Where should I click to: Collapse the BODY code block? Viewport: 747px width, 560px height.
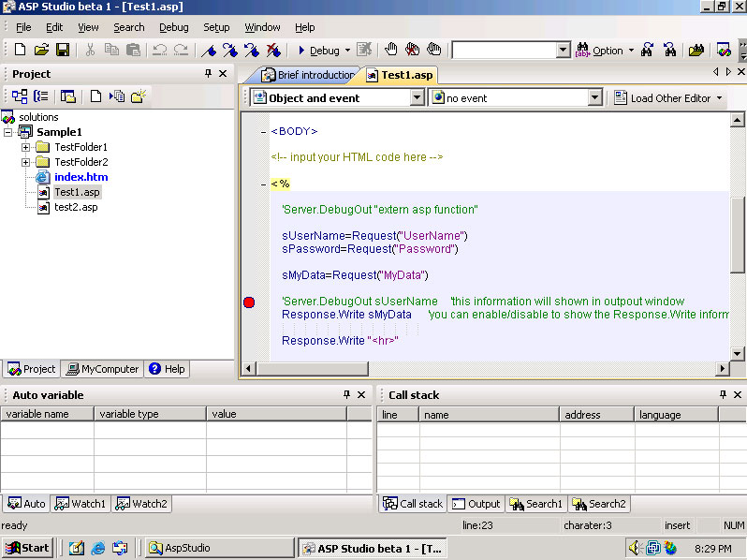(x=263, y=132)
